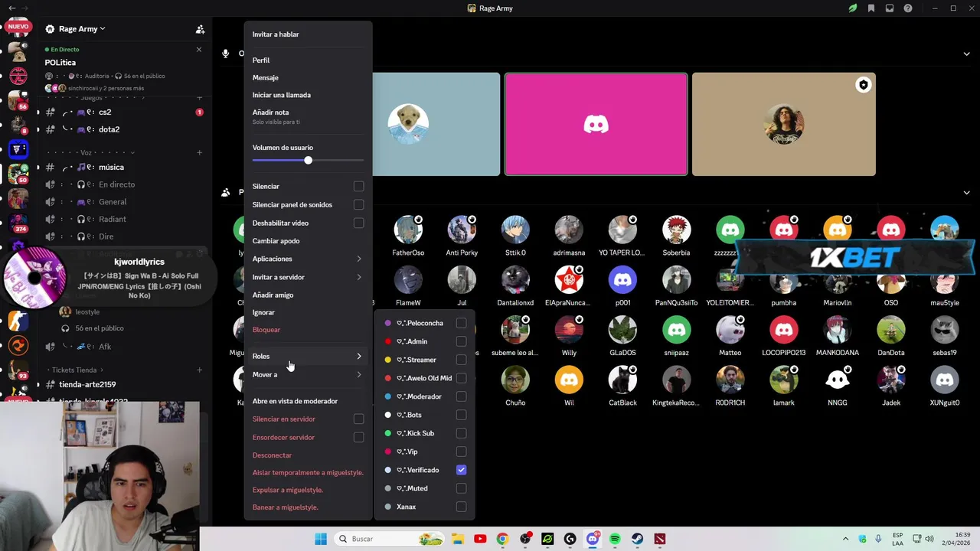Image resolution: width=980 pixels, height=551 pixels.
Task: Open CatBlack's audience avatar
Action: (622, 380)
